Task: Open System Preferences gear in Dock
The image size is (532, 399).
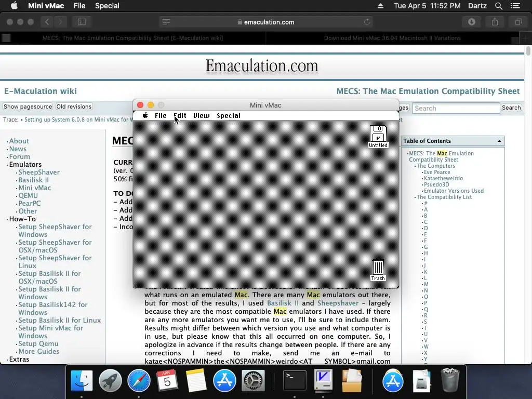Action: pos(253,381)
